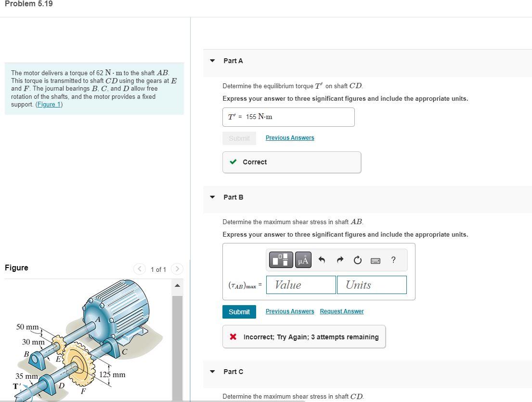Open the Figure 1 link
Viewport: 532px width, 402px height.
tap(49, 104)
